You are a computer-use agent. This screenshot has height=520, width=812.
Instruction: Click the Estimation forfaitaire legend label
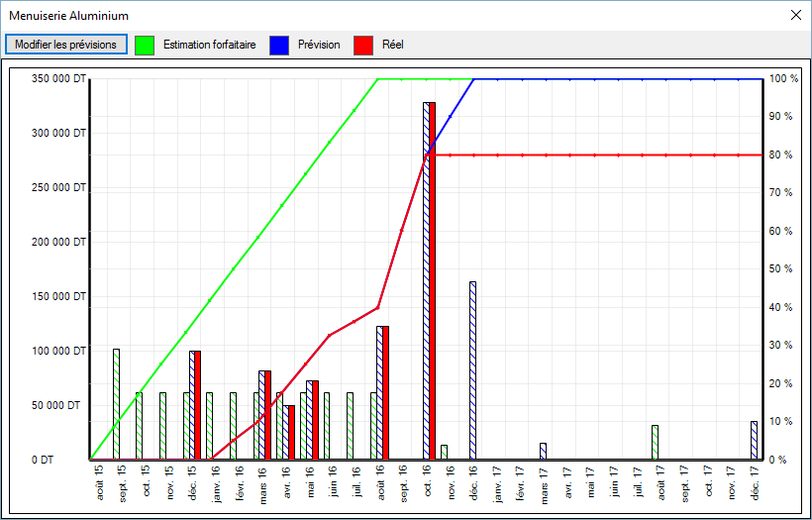coord(209,45)
